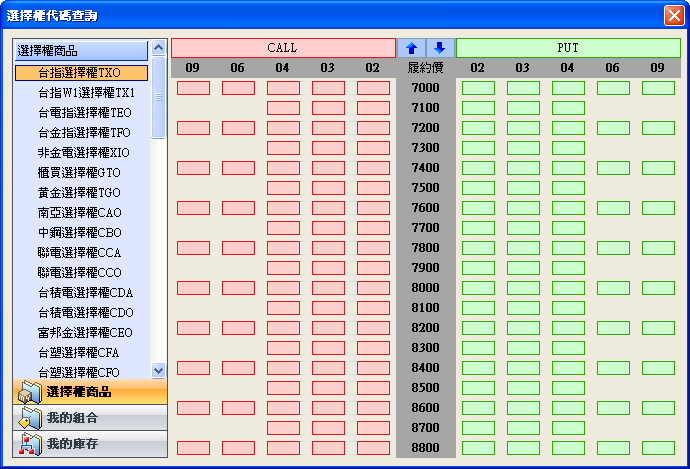Click the 選擇權商品 panel icon at bottom

(x=29, y=392)
